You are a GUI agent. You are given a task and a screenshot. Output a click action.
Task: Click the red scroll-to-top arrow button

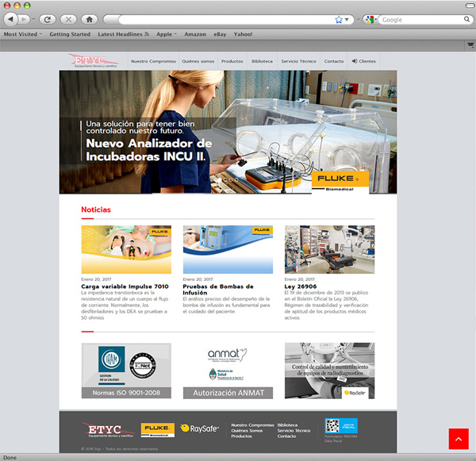459,439
